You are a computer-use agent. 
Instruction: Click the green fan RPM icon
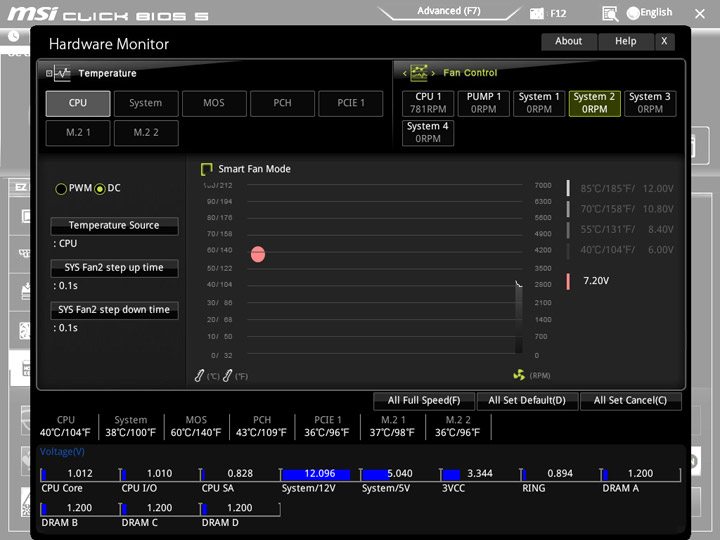pyautogui.click(x=519, y=375)
